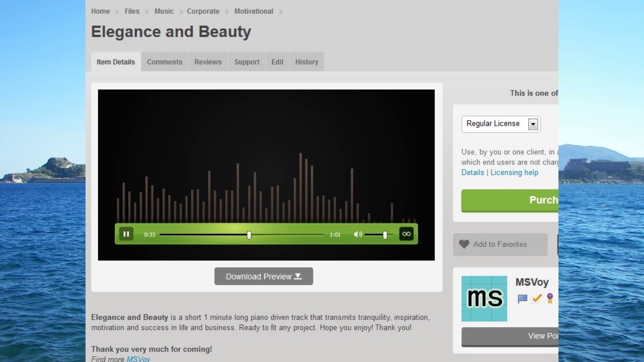Click the playback progress handle

[249, 235]
